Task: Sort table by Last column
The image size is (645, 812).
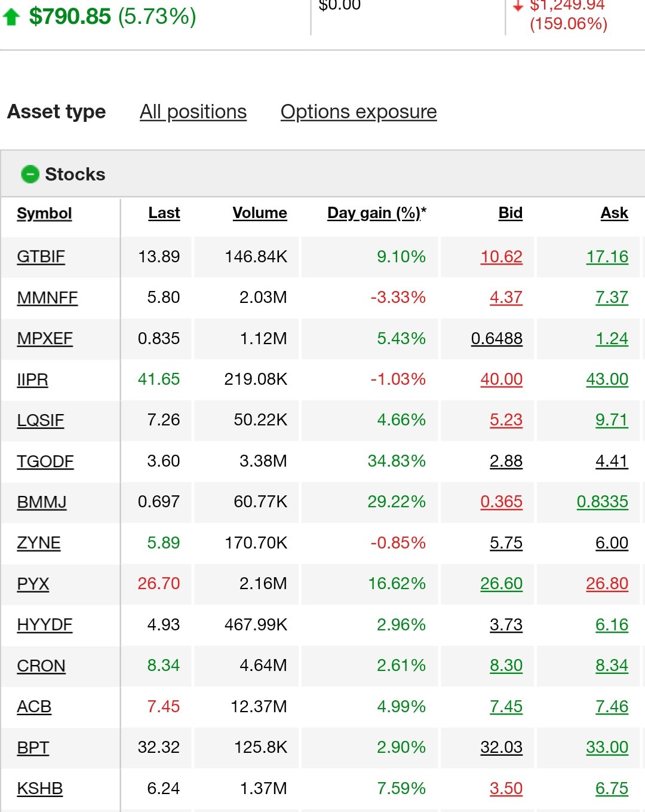Action: pos(164,213)
